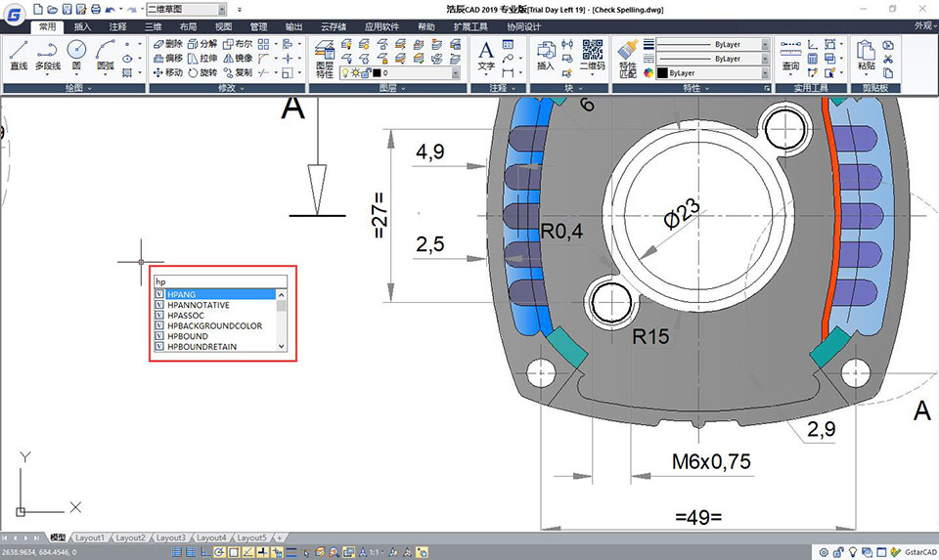Open the Layout1 tab

pos(90,538)
